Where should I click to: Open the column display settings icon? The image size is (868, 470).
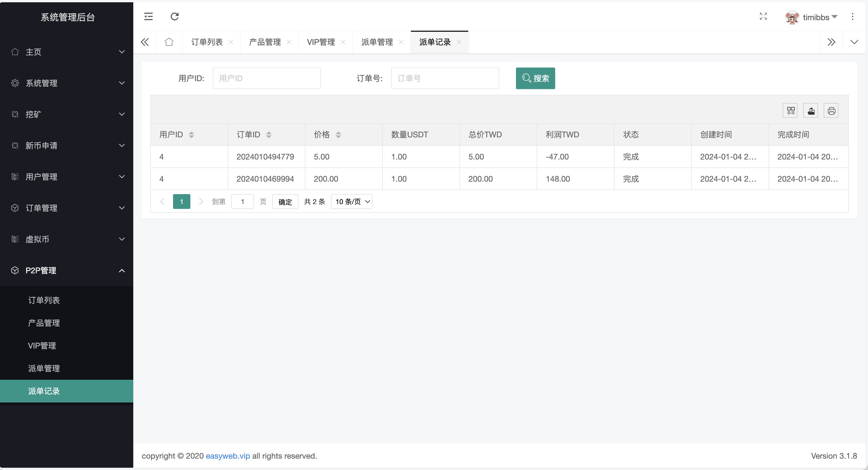790,110
